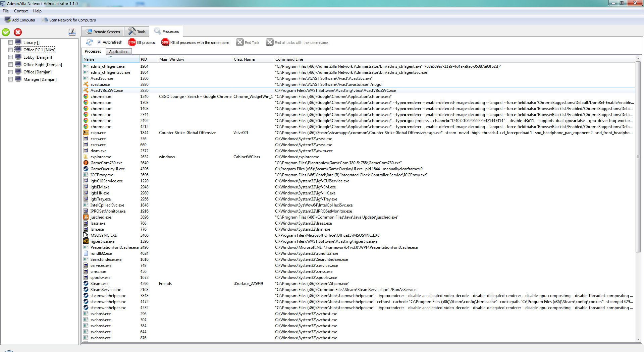Viewport: 644px width, 352px height.
Task: Check the Office Right [Damjan] checkbox
Action: point(11,65)
